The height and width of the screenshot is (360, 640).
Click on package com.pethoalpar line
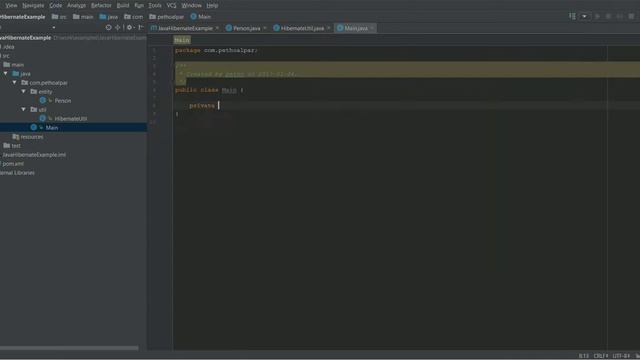click(216, 50)
